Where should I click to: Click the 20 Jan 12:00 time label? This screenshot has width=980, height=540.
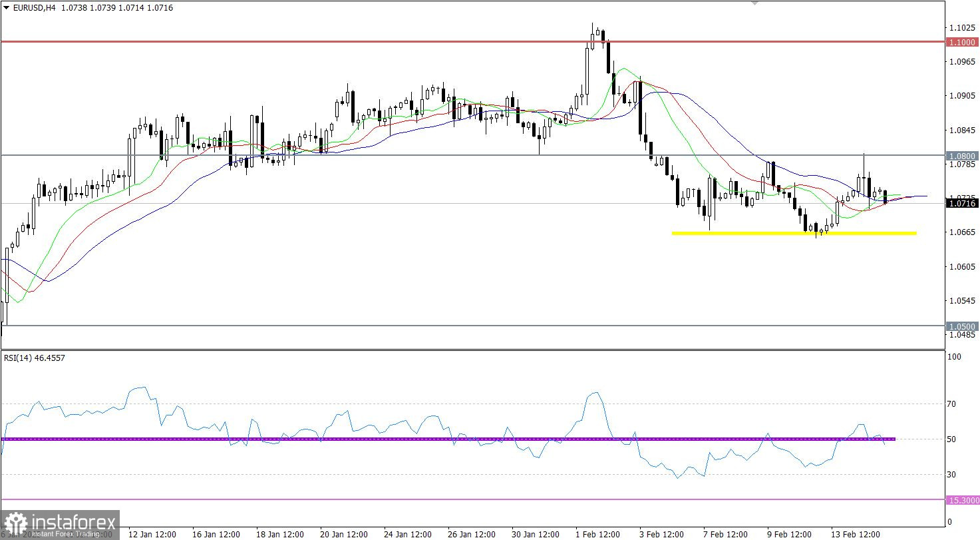tap(344, 535)
